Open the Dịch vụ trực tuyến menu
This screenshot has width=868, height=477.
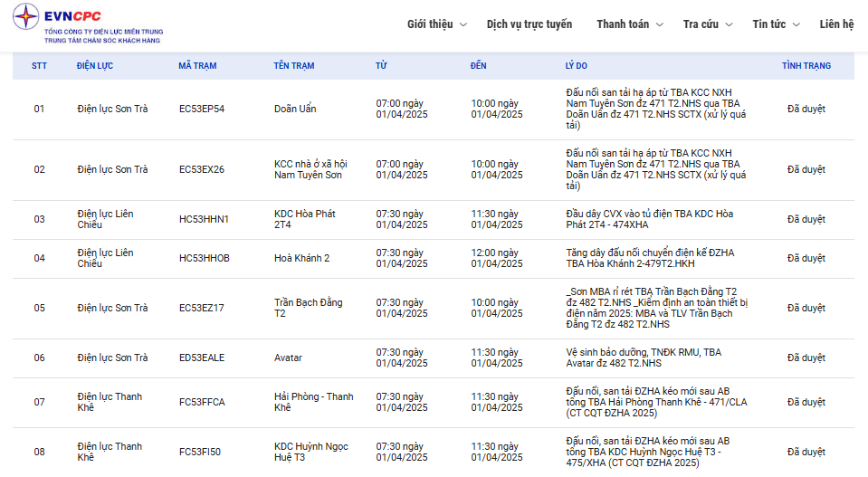point(529,24)
